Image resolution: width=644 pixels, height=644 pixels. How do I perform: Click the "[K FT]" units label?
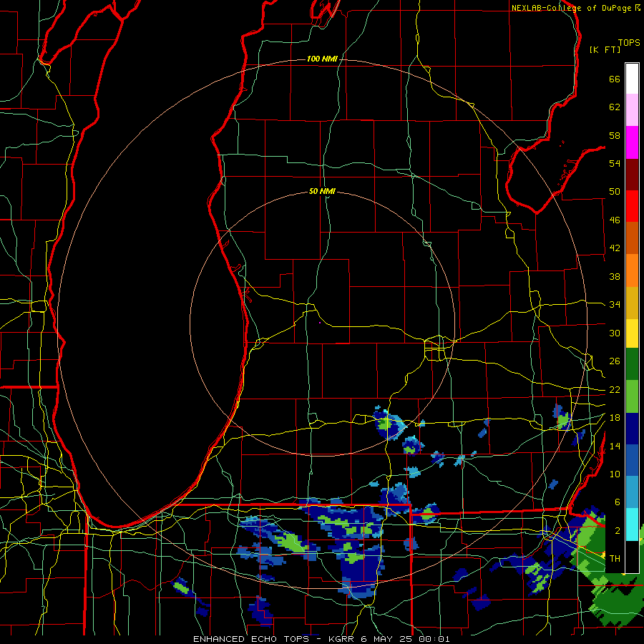tap(605, 49)
